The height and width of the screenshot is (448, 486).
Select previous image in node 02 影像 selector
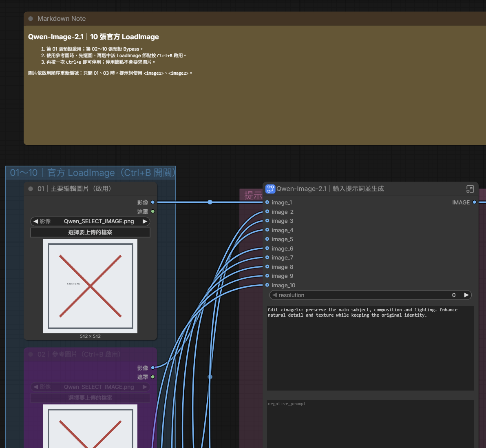click(x=35, y=387)
